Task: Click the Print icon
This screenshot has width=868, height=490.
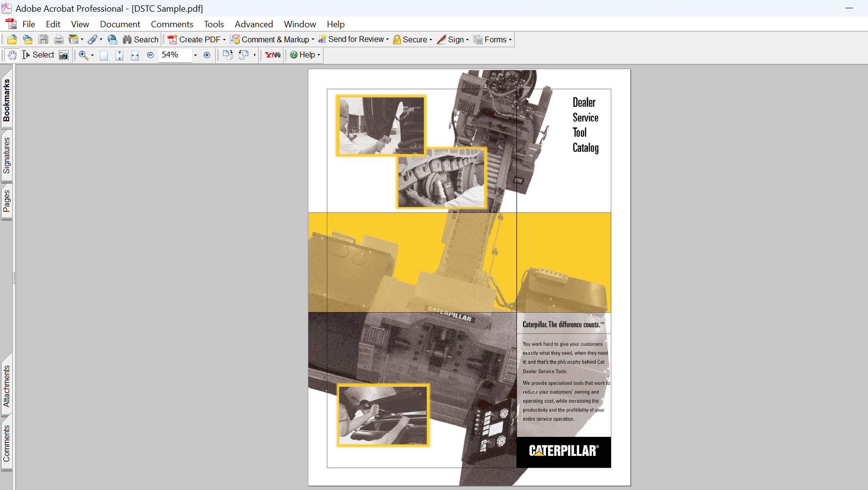Action: pos(59,39)
